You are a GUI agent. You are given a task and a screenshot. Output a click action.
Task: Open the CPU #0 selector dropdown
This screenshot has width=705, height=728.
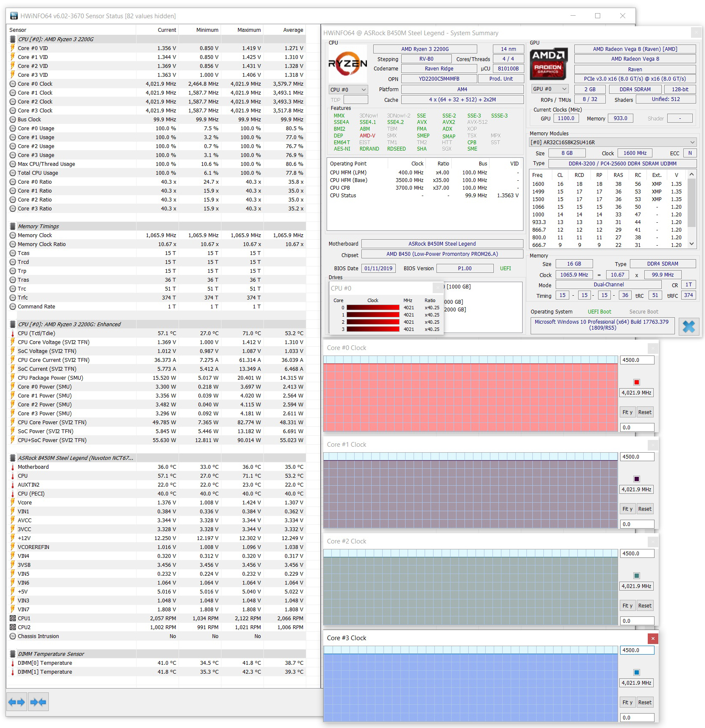click(348, 90)
